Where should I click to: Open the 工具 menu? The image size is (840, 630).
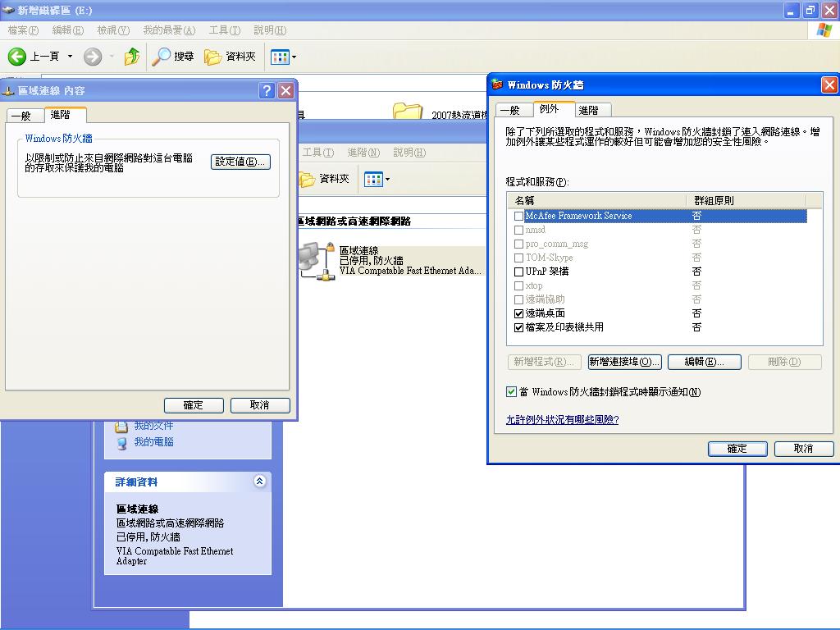tap(223, 30)
